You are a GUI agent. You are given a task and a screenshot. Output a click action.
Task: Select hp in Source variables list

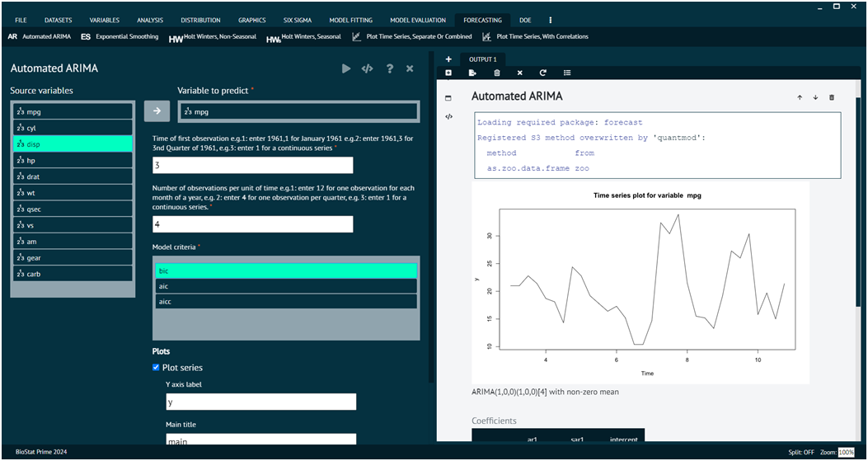point(73,160)
